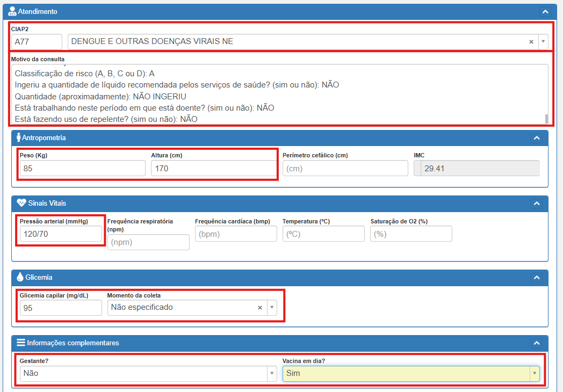Open the Gestante dropdown
563x392 pixels.
tap(272, 374)
